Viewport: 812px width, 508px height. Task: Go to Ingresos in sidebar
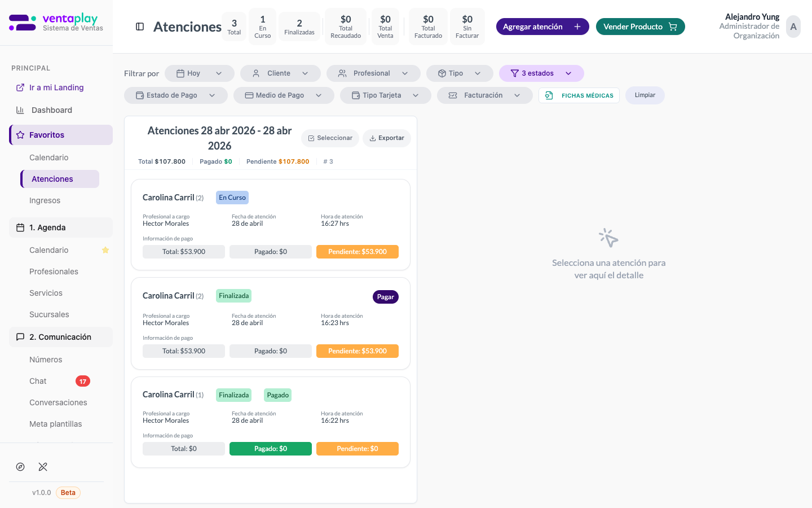45,200
